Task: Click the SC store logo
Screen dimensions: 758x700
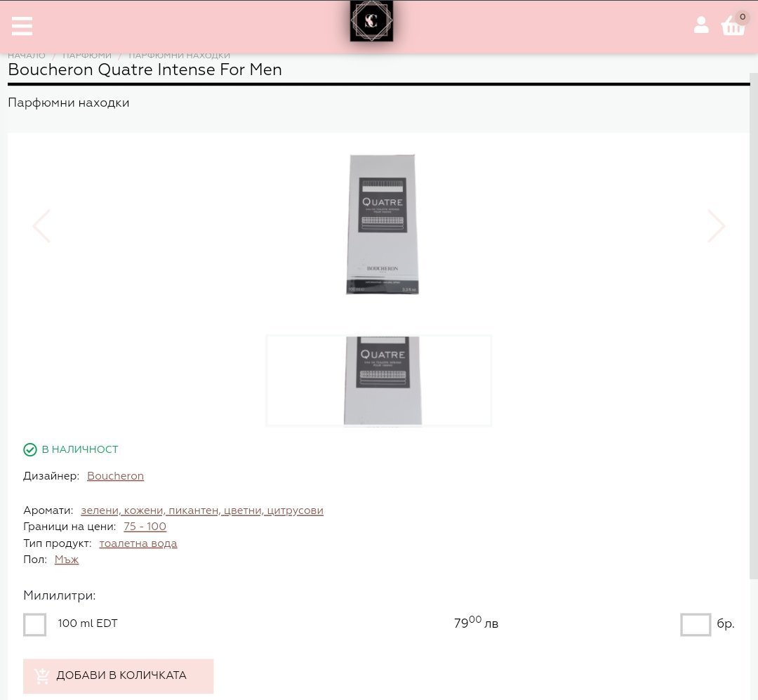Action: (x=371, y=21)
